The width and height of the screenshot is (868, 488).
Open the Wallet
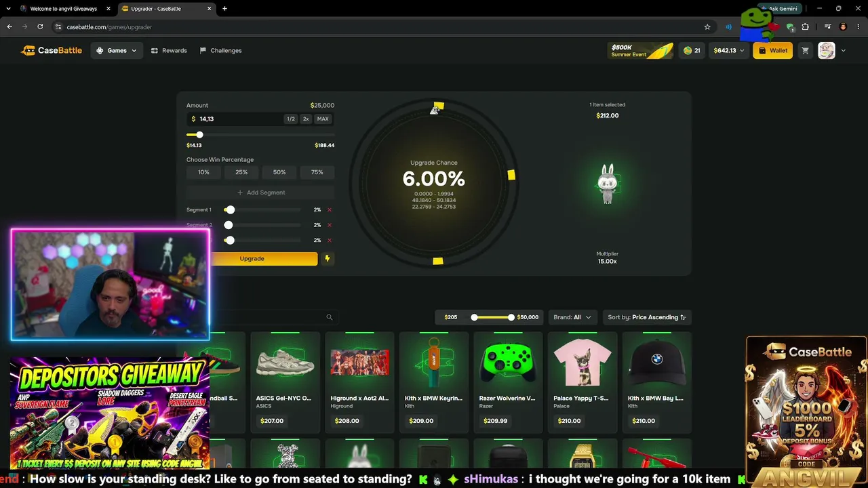[x=773, y=50]
